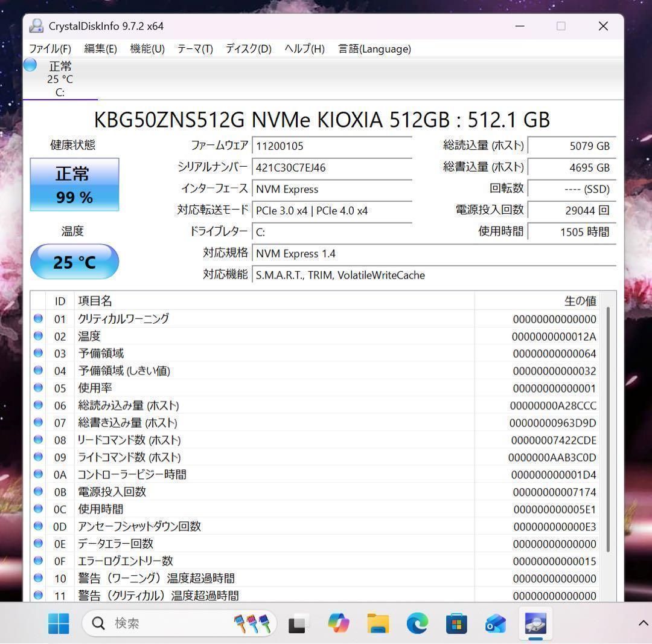652x644 pixels.
Task: Open the ディスク menu
Action: (248, 49)
